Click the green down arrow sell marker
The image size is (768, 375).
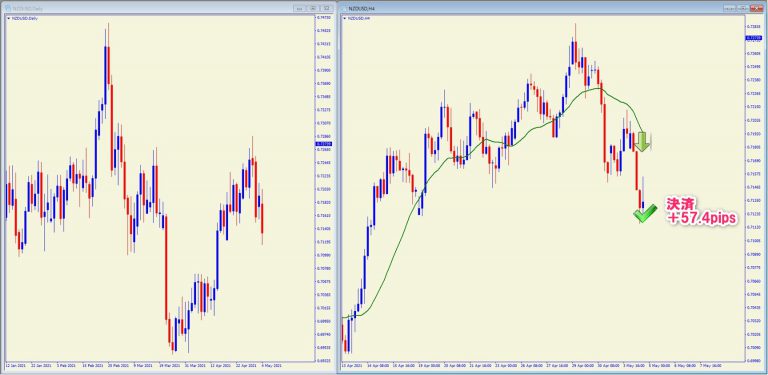pyautogui.click(x=643, y=141)
